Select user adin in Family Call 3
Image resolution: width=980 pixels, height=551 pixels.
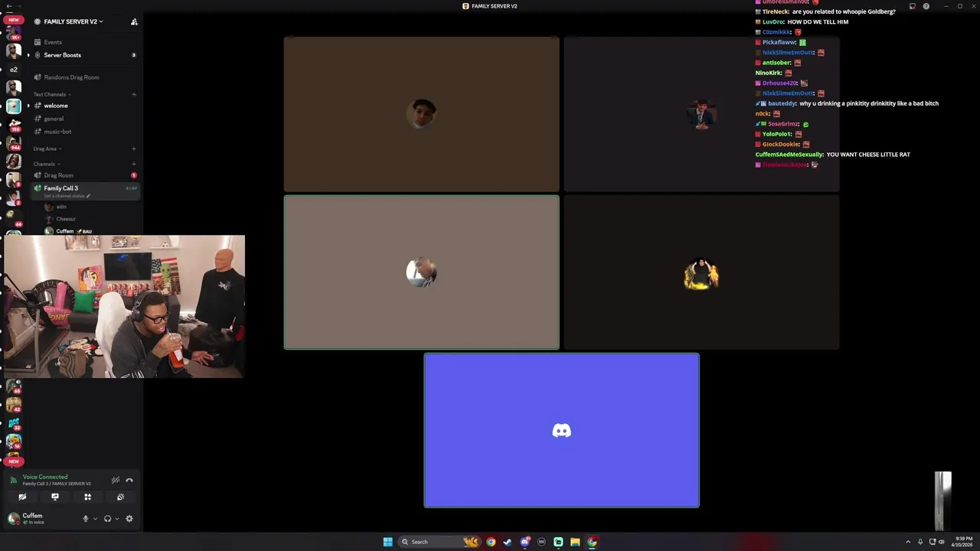56,207
